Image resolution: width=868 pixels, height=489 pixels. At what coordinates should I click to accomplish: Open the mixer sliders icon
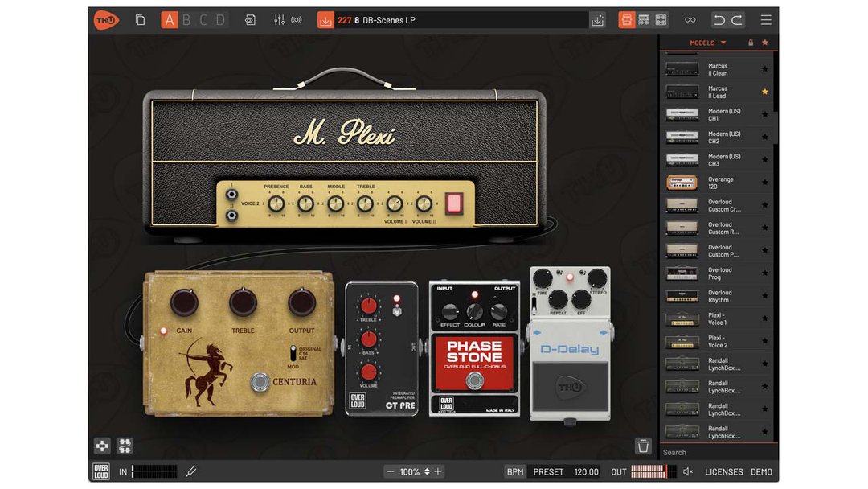279,20
